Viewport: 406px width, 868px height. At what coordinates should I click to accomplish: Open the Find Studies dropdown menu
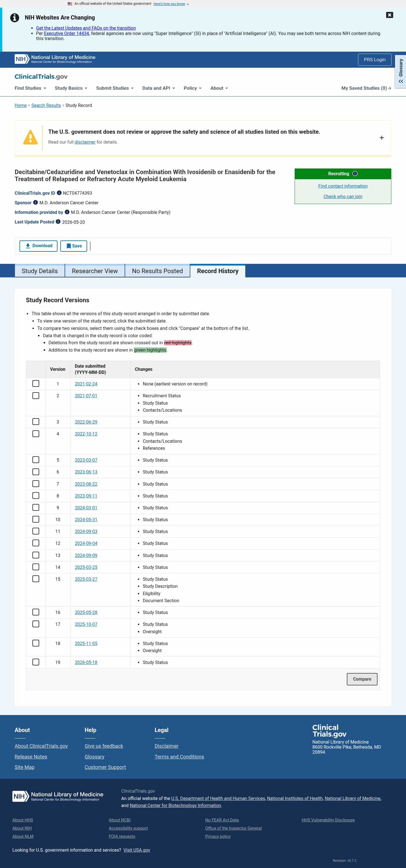(x=30, y=88)
